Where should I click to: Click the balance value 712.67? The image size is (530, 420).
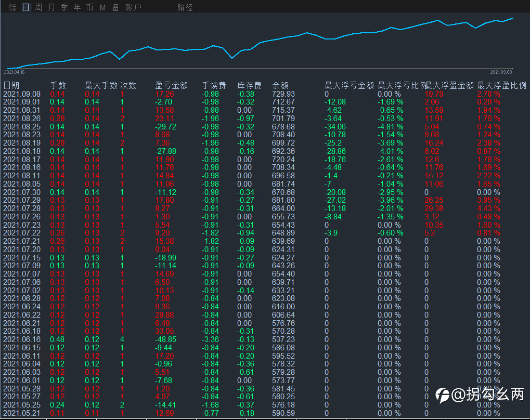click(x=283, y=102)
